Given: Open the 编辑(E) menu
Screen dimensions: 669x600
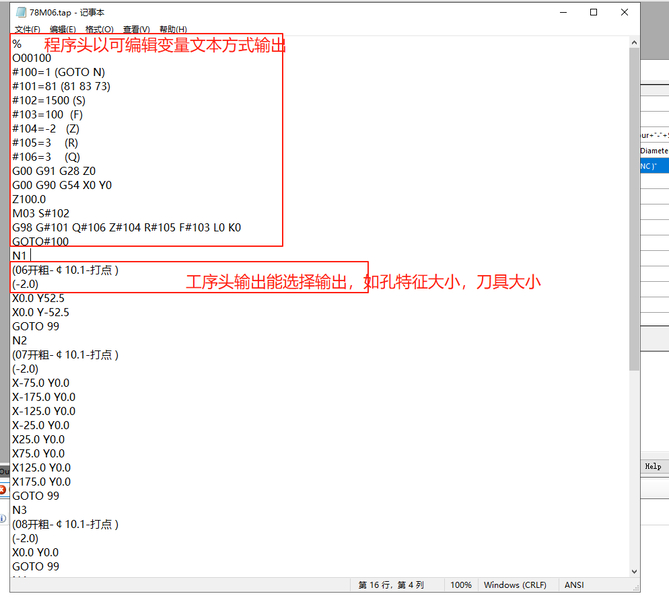Looking at the screenshot, I should (63, 29).
